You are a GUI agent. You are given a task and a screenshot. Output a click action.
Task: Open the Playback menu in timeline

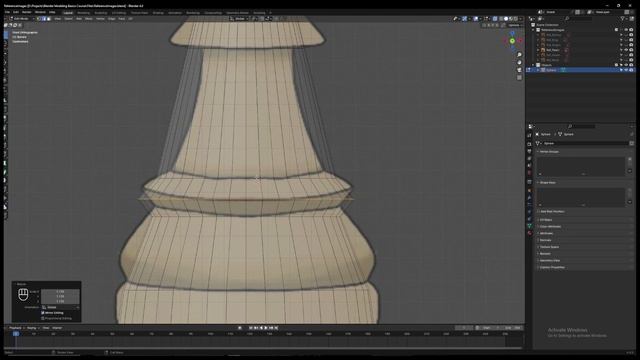(16, 328)
